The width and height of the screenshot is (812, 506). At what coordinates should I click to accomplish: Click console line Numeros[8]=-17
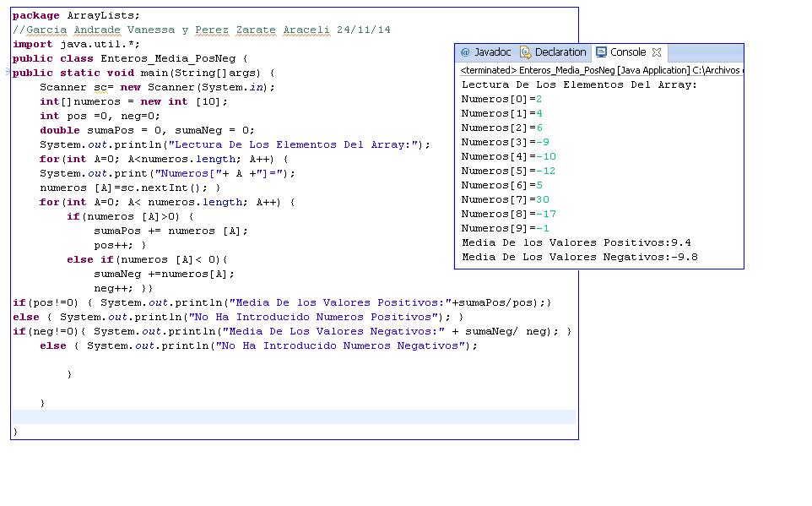(x=508, y=214)
